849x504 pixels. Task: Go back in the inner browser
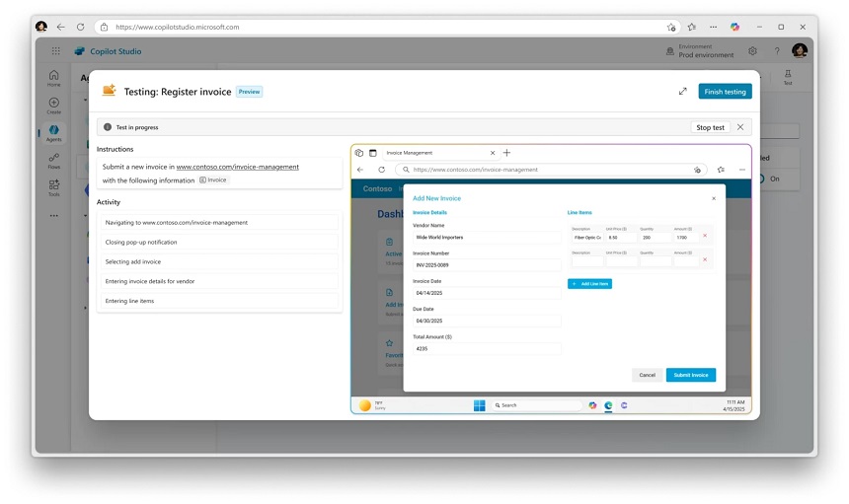pyautogui.click(x=360, y=170)
